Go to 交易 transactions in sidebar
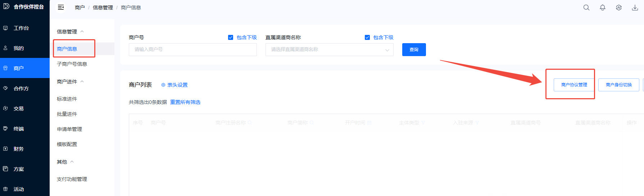 click(x=18, y=109)
